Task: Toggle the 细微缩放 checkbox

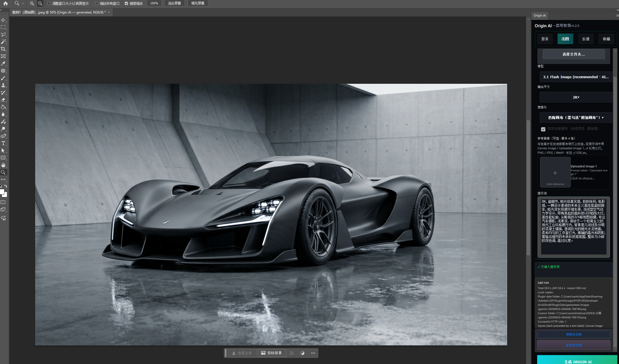Action: (x=127, y=3)
